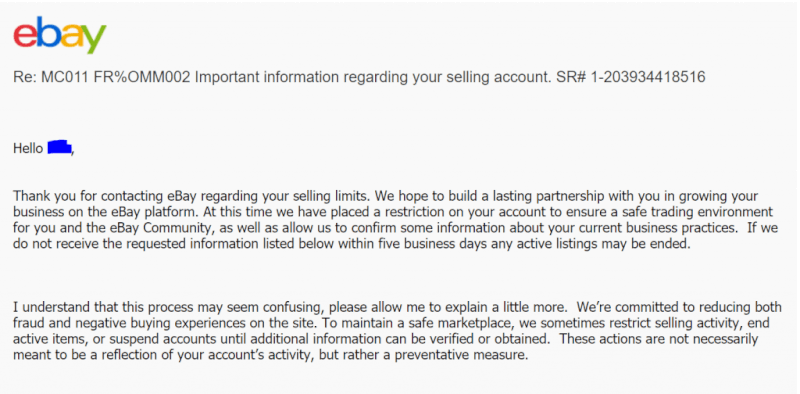Click the paragraph starting I understand that this process
Image resolution: width=800 pixels, height=394 pixels.
[x=397, y=331]
